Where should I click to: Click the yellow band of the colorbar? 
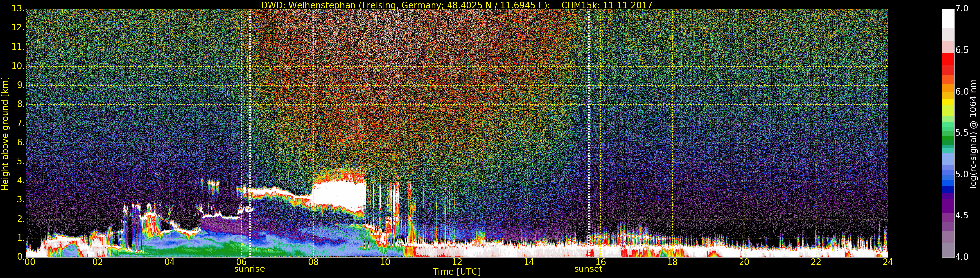(948, 102)
